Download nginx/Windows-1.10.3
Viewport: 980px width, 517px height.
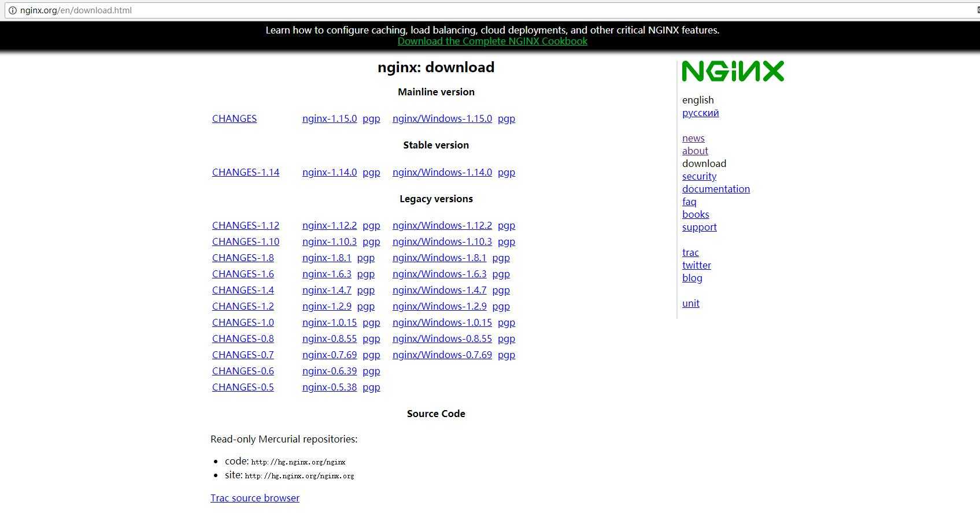coord(442,241)
